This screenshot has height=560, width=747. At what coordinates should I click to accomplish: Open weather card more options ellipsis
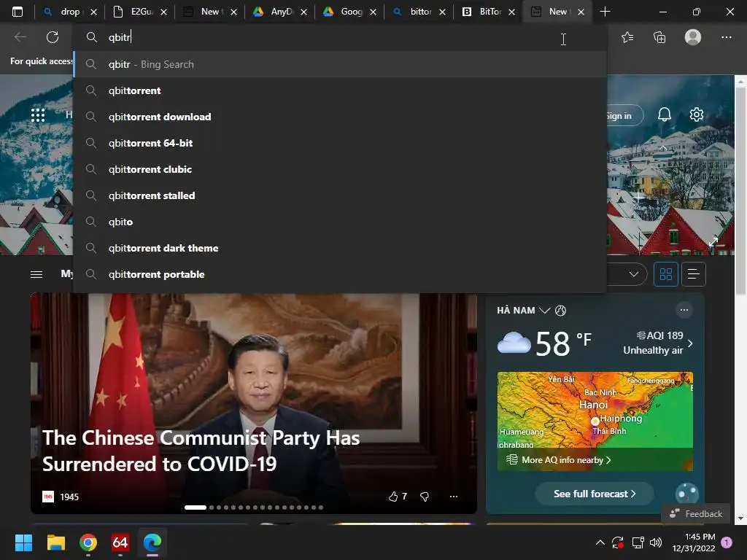click(684, 310)
